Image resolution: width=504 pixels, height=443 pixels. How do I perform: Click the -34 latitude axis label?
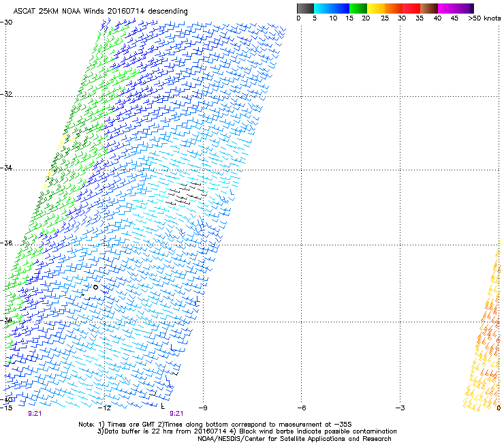(x=6, y=168)
